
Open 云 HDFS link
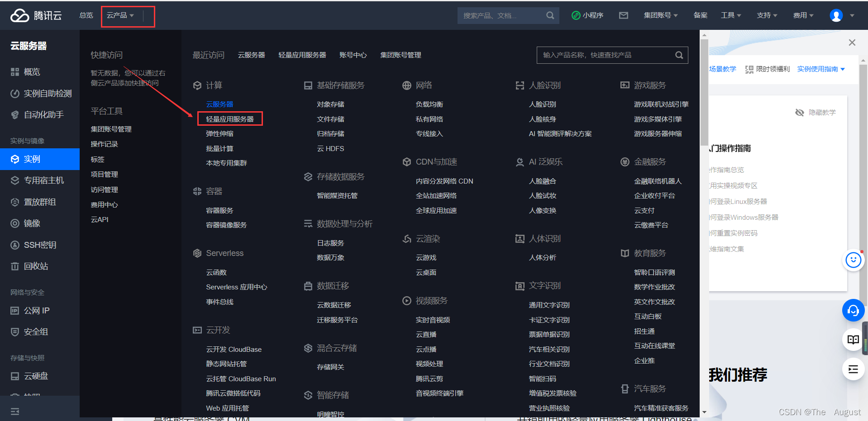pyautogui.click(x=330, y=149)
